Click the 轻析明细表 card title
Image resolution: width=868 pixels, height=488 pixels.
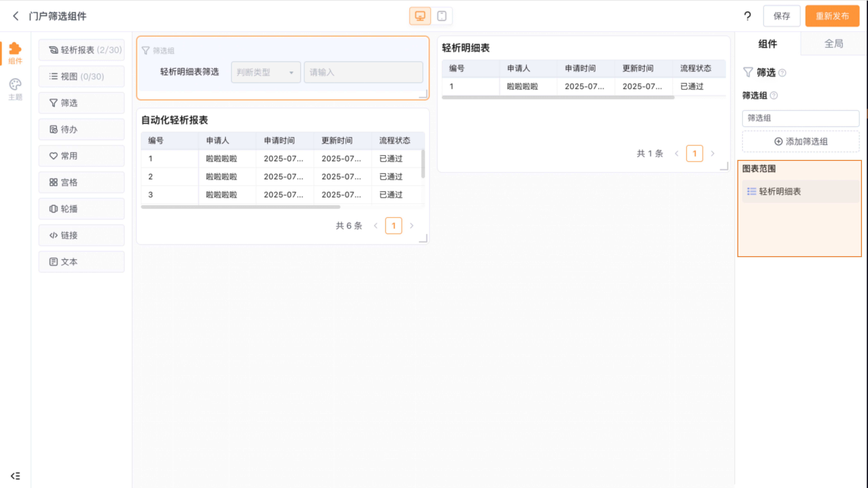pos(466,48)
